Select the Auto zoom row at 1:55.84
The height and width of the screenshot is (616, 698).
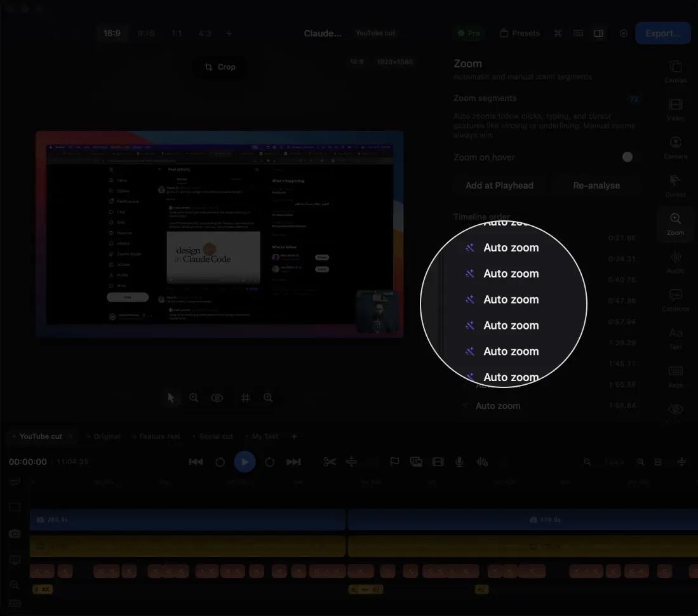[x=549, y=406]
